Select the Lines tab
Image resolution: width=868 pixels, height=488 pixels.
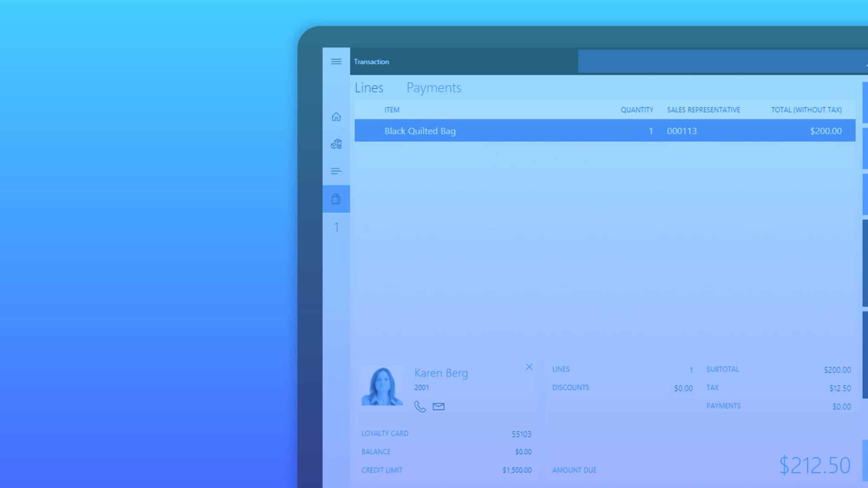tap(369, 87)
